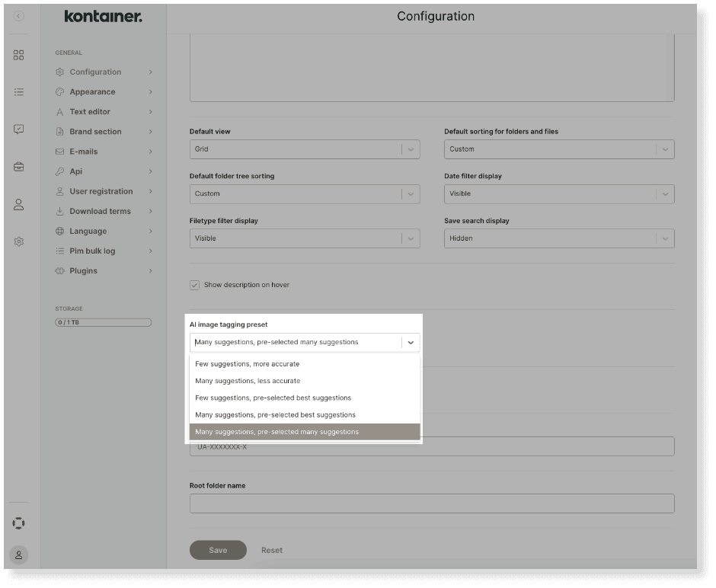The image size is (716, 588).
Task: Open the Date filter display dropdown
Action: 558,193
